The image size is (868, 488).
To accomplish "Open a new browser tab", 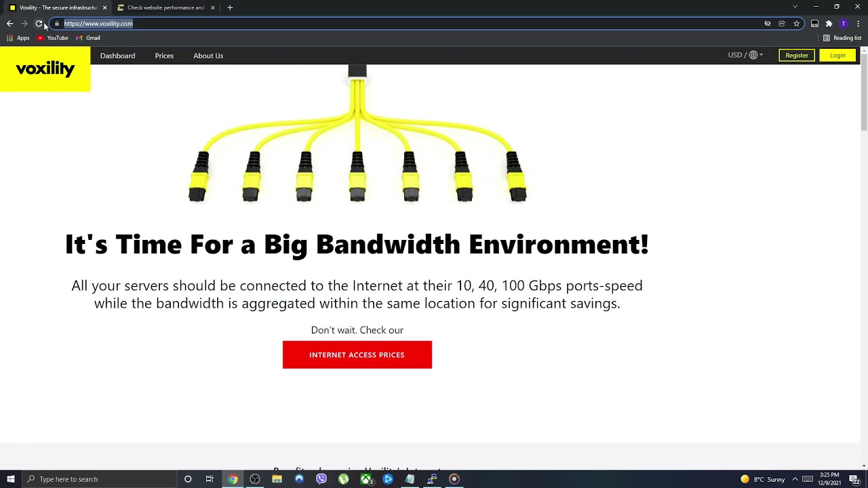I will (x=230, y=7).
